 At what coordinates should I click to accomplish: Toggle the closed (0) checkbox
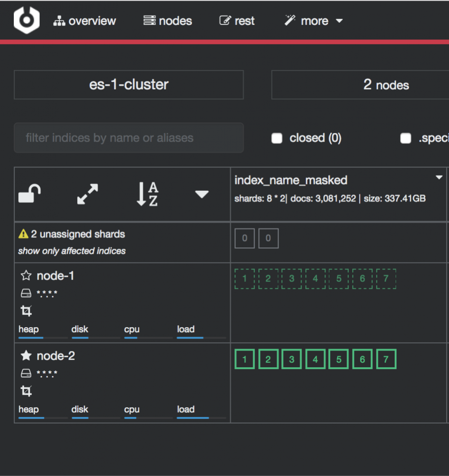pos(277,138)
